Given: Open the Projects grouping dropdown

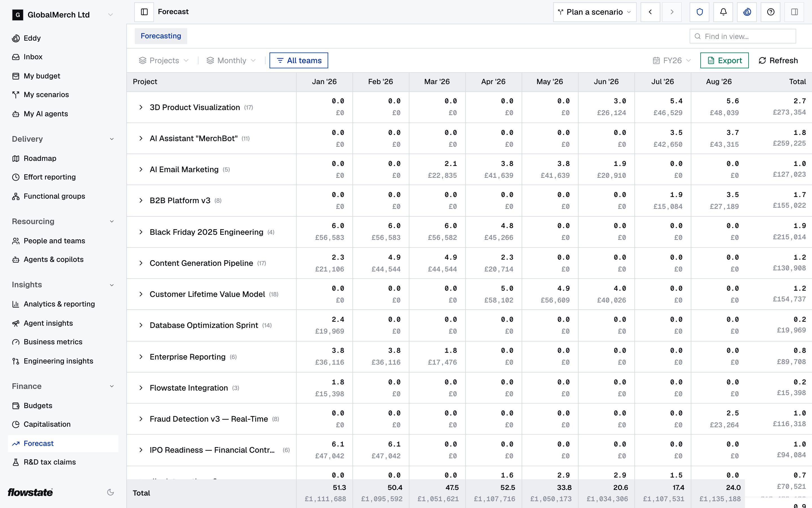Looking at the screenshot, I should point(164,60).
